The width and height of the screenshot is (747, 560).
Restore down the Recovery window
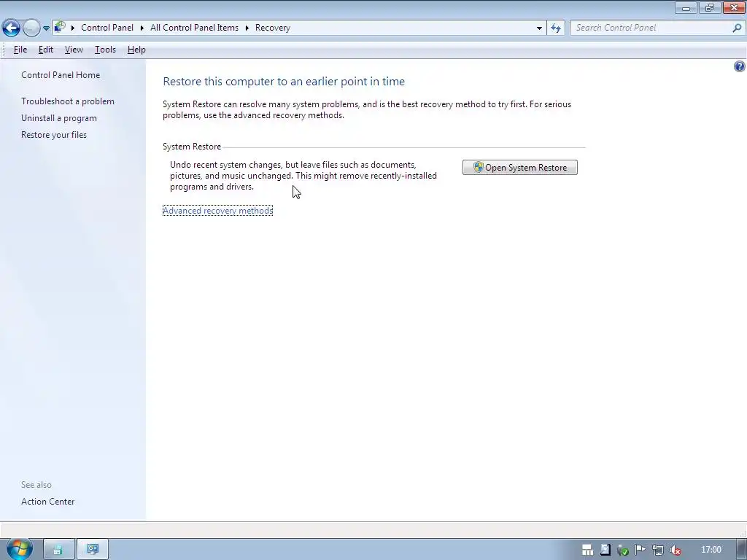coord(710,7)
